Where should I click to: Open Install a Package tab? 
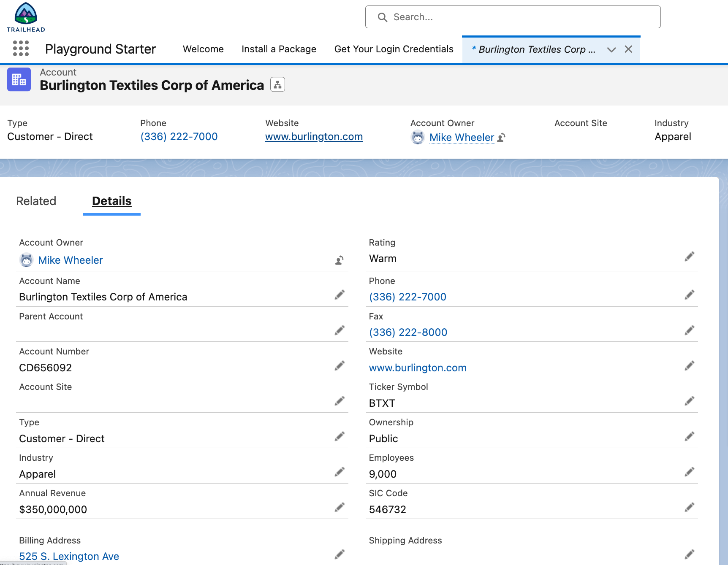click(x=279, y=49)
